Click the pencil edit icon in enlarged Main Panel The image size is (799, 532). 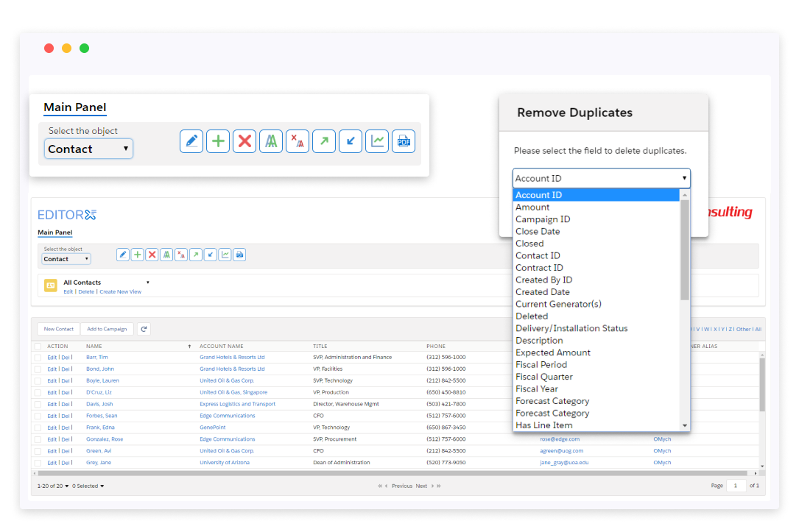[x=191, y=141]
